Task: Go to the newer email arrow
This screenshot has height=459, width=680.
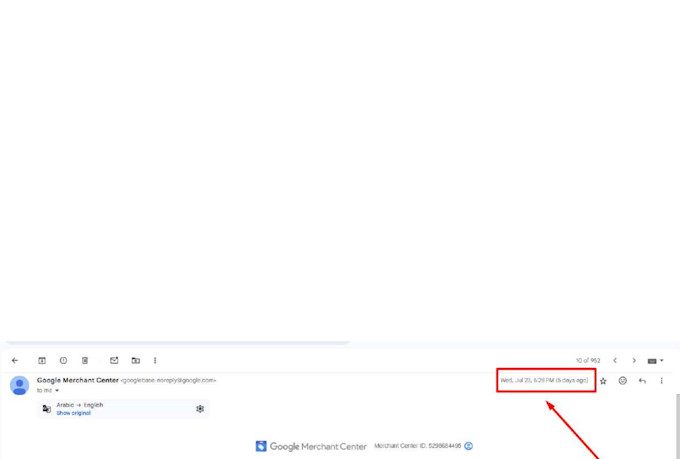Action: (x=615, y=361)
